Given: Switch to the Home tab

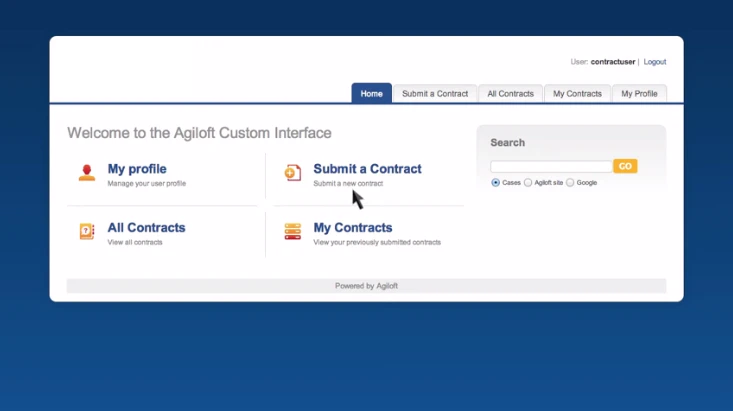Looking at the screenshot, I should tap(372, 94).
